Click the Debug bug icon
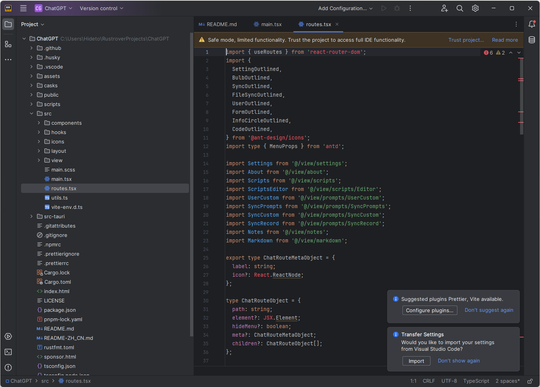The image size is (540, 387). [397, 8]
